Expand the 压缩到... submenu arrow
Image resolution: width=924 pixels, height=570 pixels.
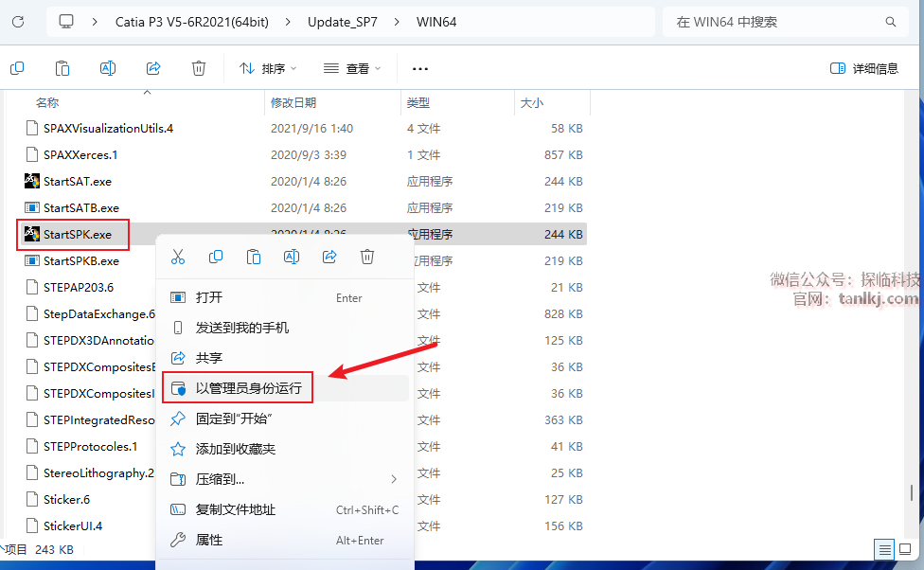(x=394, y=479)
